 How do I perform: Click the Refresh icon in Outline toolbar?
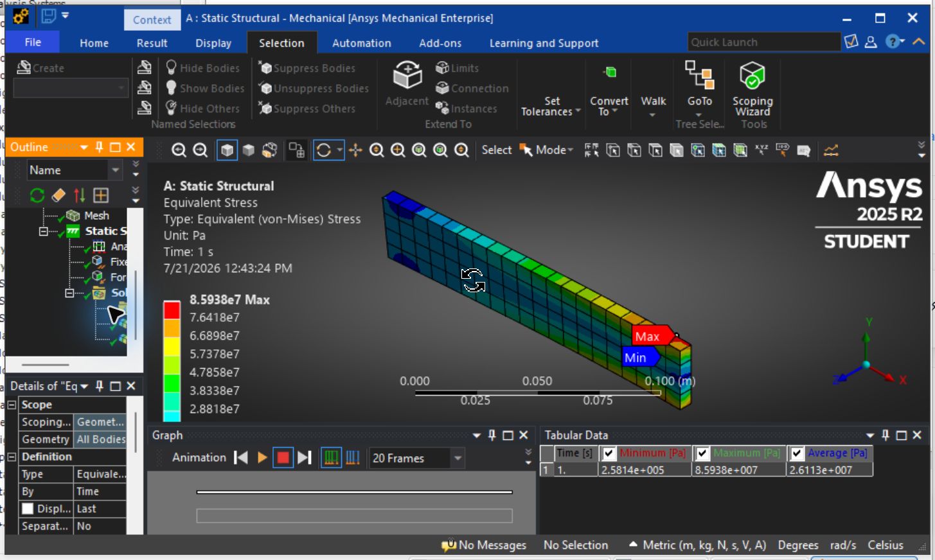(37, 195)
